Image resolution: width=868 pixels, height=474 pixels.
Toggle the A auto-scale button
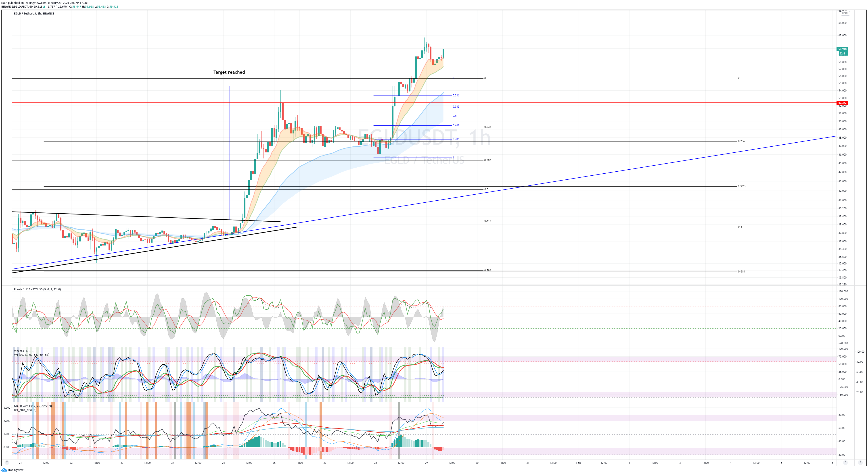pyautogui.click(x=845, y=463)
